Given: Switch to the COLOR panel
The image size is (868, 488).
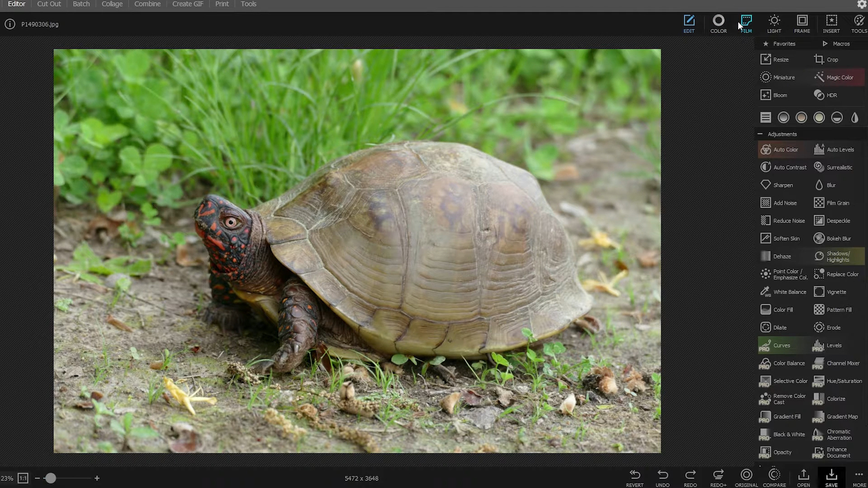Looking at the screenshot, I should [718, 24].
